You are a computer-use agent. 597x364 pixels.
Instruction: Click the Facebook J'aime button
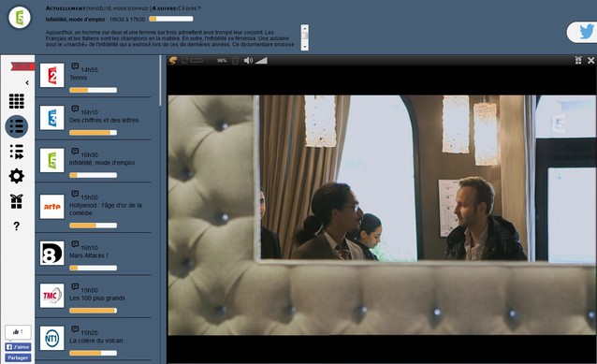coord(18,347)
